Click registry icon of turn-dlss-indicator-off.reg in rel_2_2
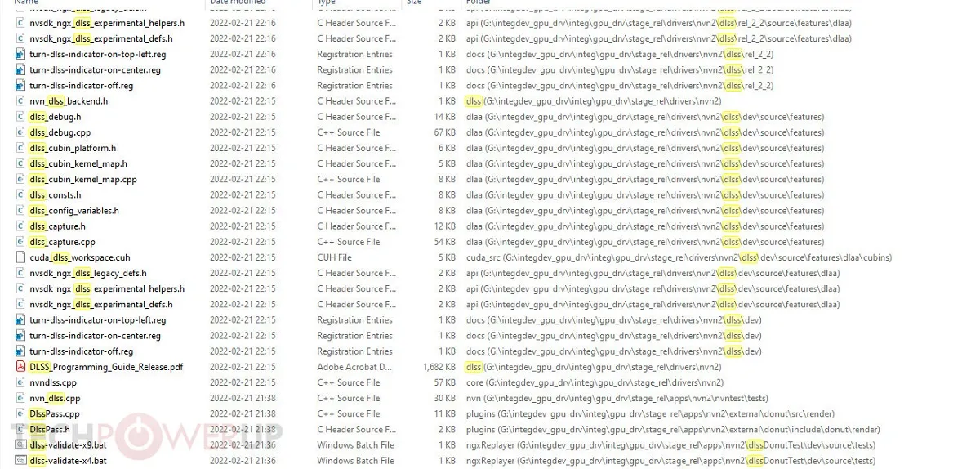The height and width of the screenshot is (469, 980). [21, 85]
